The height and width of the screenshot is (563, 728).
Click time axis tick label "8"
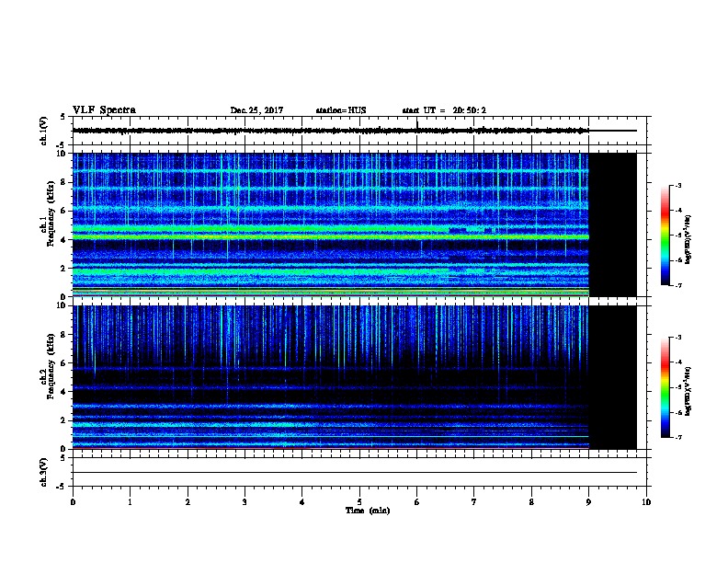(x=531, y=502)
